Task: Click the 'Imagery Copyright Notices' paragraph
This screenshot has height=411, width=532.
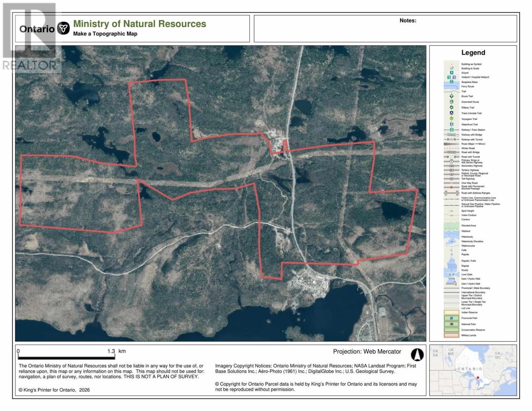Action: (x=316, y=369)
